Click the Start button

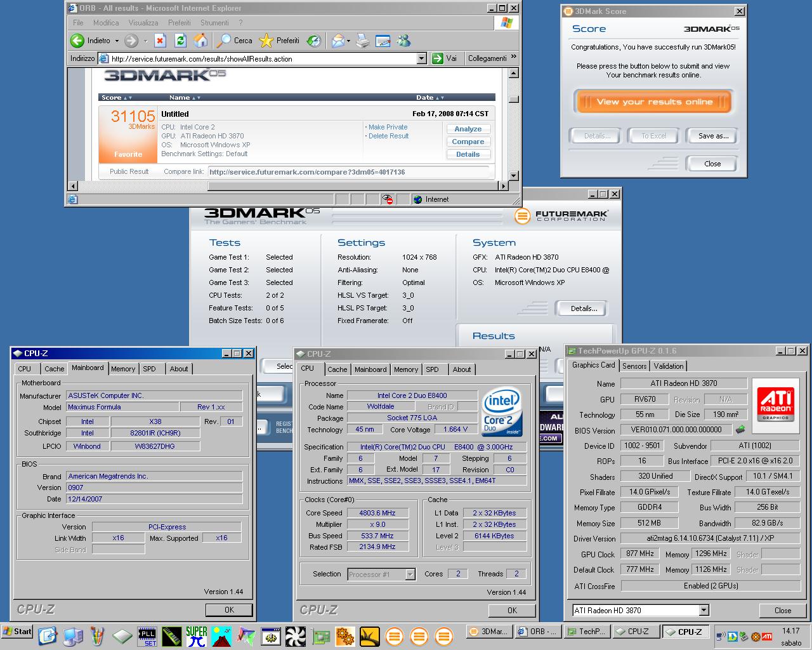[x=17, y=632]
